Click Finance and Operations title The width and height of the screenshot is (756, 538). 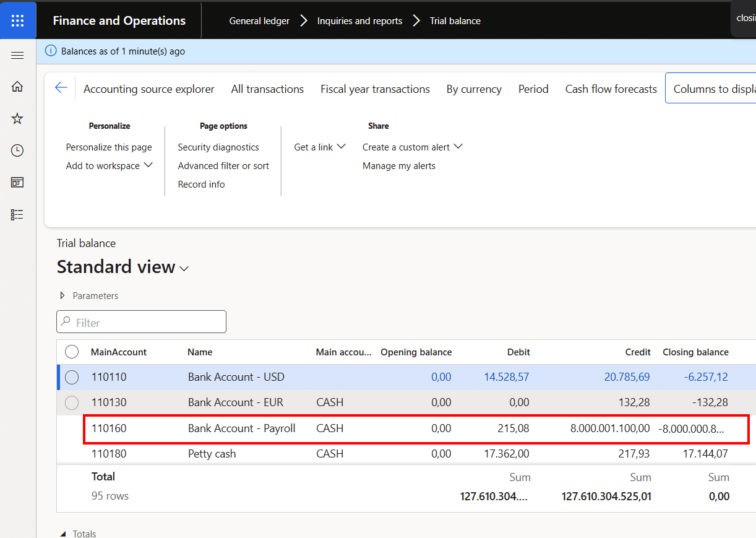pyautogui.click(x=119, y=20)
